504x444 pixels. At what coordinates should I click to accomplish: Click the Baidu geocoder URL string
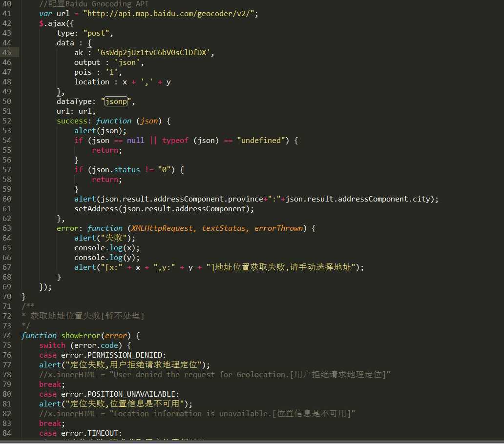[169, 14]
